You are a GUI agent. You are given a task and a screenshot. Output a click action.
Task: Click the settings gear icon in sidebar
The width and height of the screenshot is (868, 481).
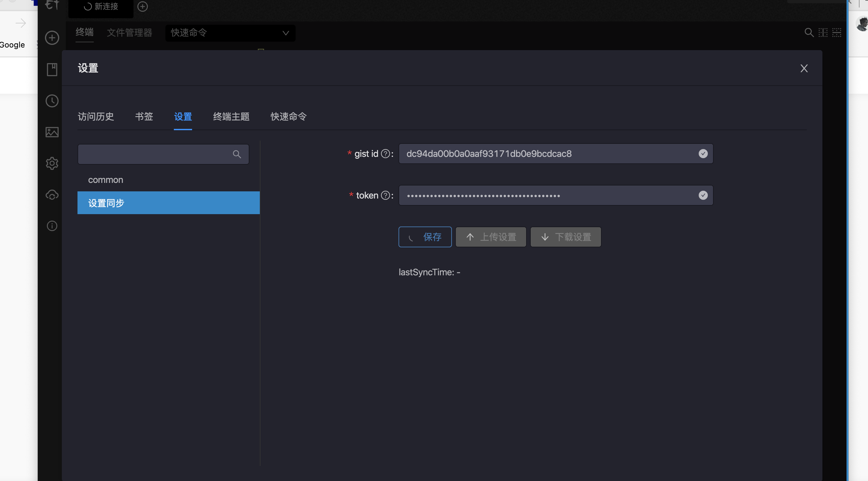coord(52,163)
